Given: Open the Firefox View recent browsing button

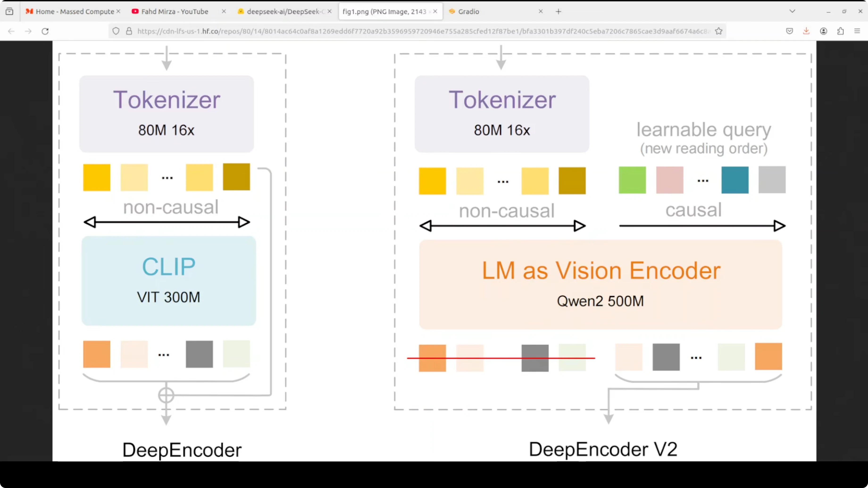Looking at the screenshot, I should click(x=9, y=12).
